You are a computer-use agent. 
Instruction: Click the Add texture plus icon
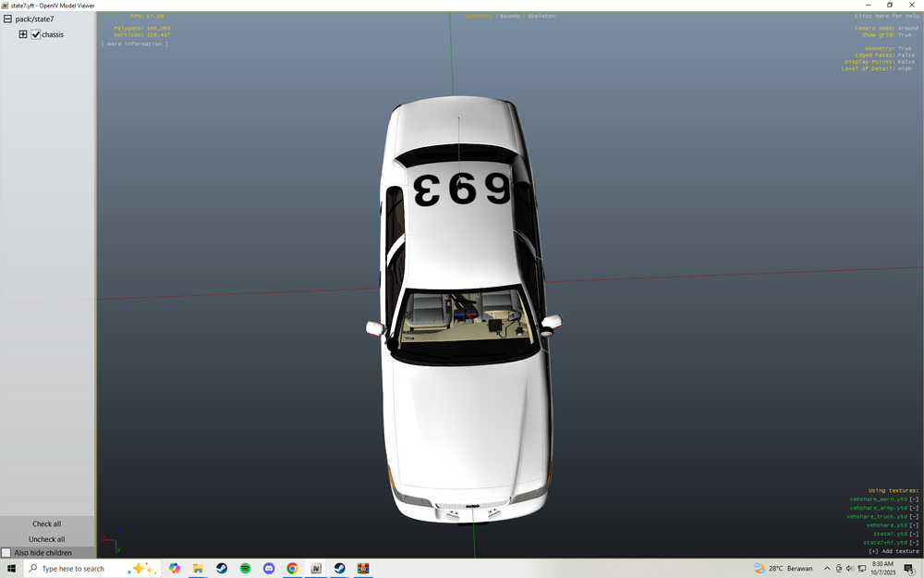[x=874, y=551]
